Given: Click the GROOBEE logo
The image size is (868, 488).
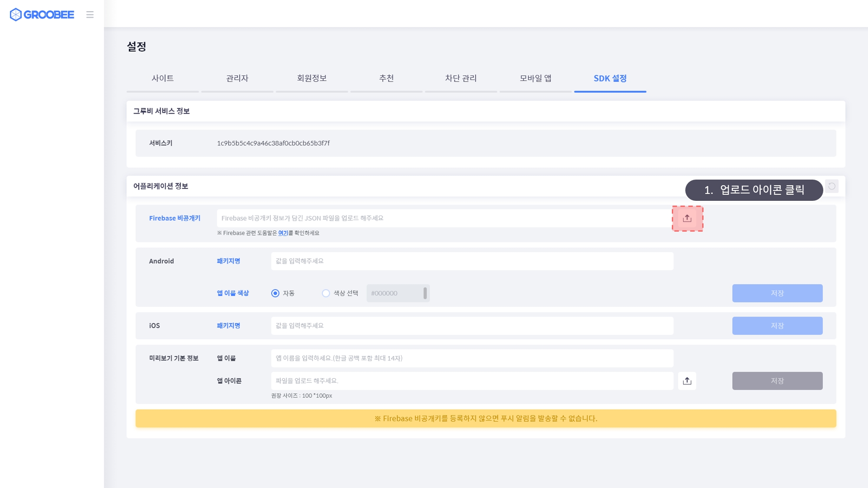Looking at the screenshot, I should coord(42,15).
